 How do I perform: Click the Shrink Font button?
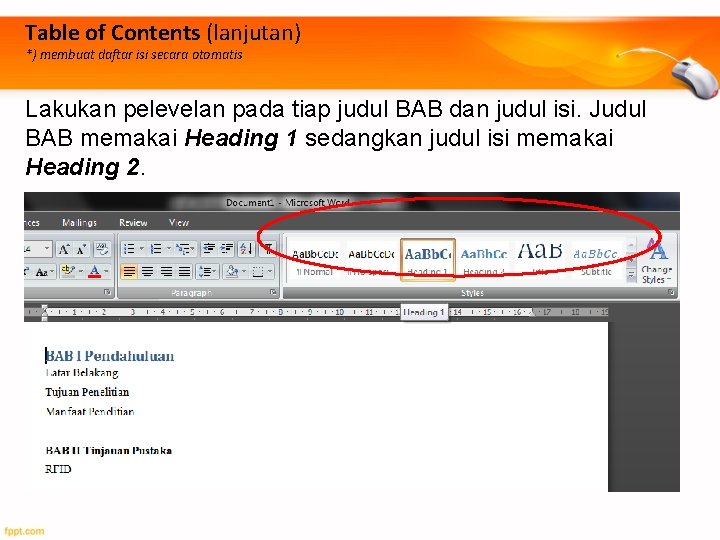coord(82,249)
